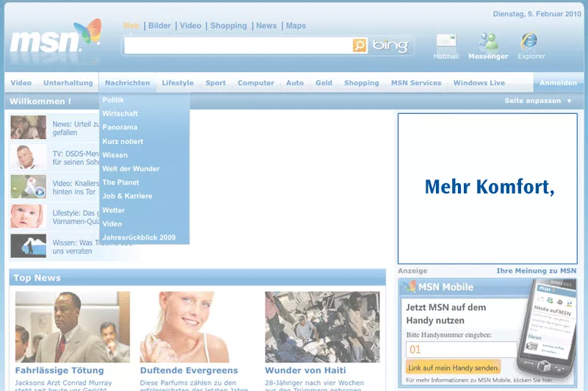The image size is (588, 391).
Task: Open the Lifestyle Vornamen-Quiz link
Action: click(x=76, y=217)
